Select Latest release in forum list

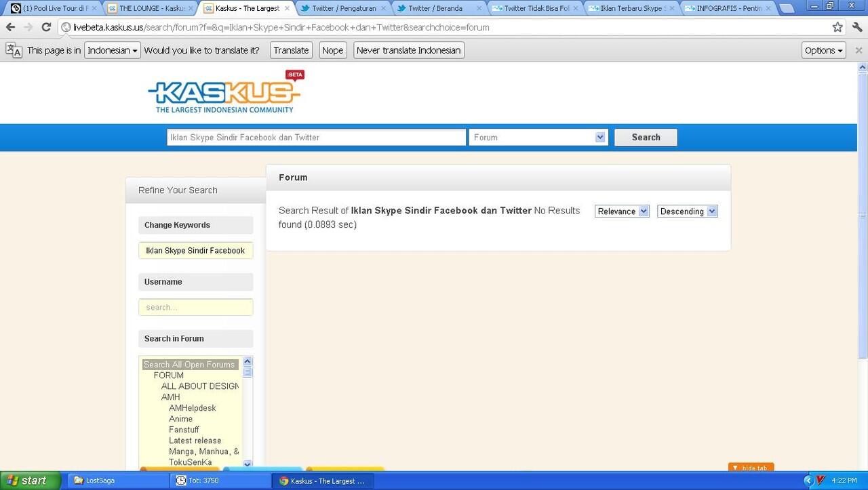[x=195, y=441]
